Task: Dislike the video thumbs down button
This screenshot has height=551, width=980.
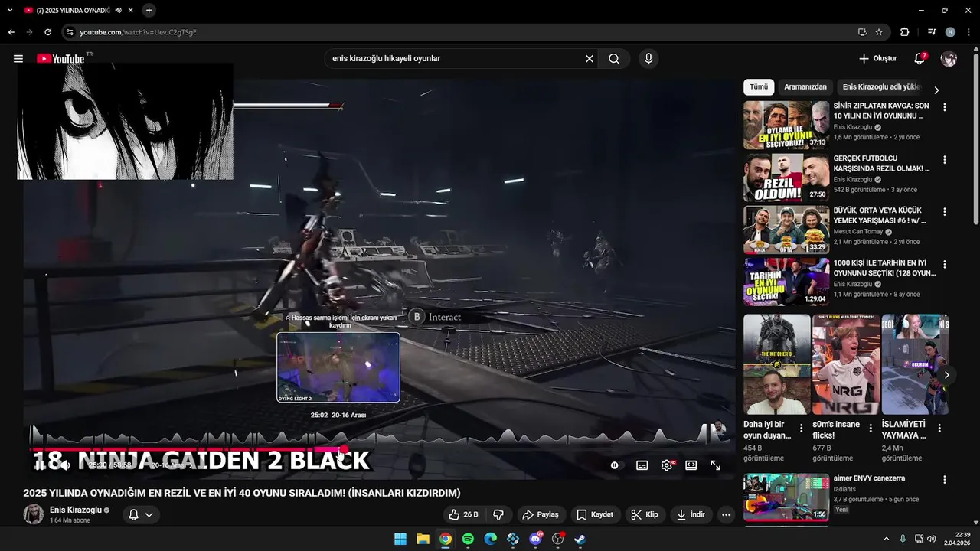Action: [x=498, y=514]
